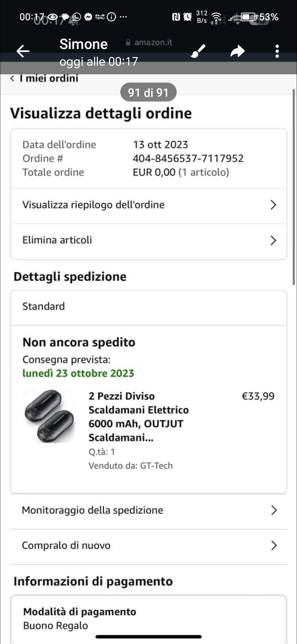Open Elimina articoli chevron

[273, 240]
